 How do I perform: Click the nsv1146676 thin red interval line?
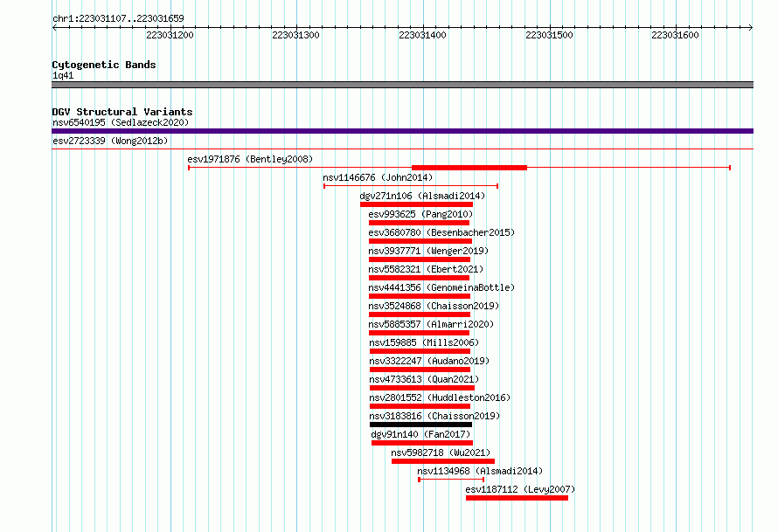tap(411, 186)
